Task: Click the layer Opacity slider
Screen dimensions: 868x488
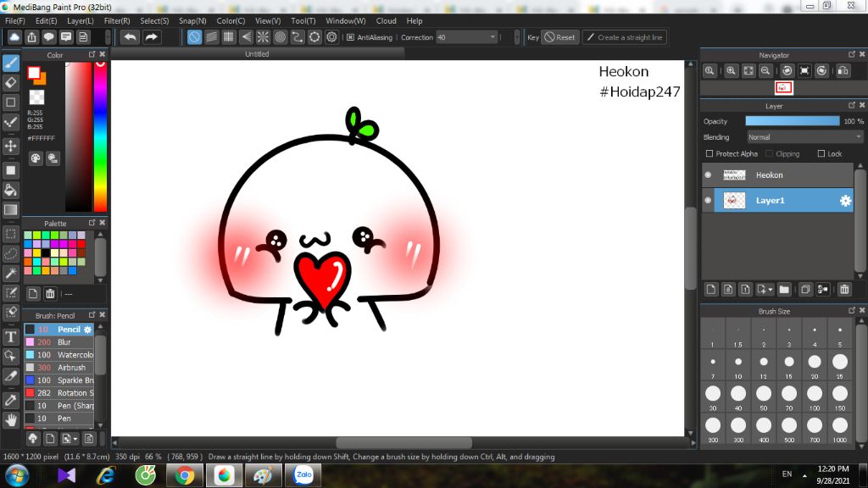Action: pyautogui.click(x=793, y=121)
